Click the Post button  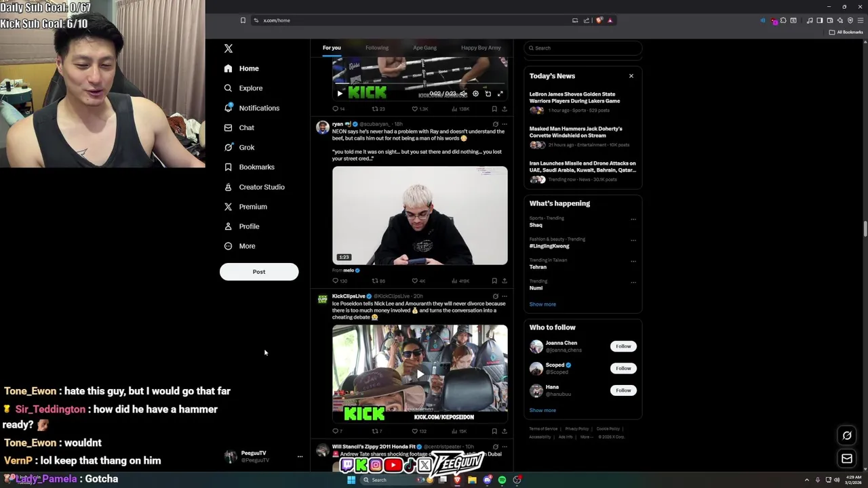[259, 272]
